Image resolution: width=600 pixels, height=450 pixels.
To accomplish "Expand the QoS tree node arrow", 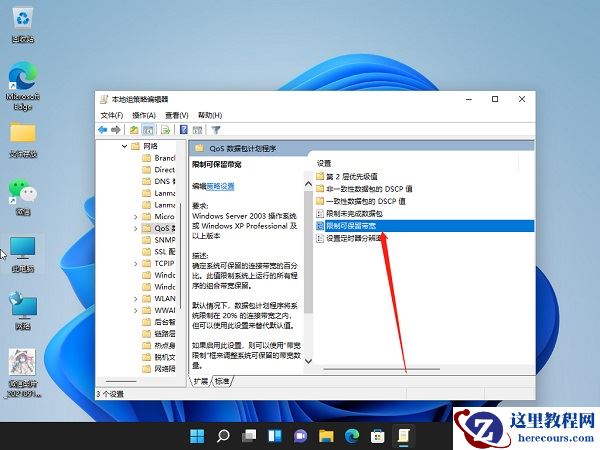I will tap(135, 228).
